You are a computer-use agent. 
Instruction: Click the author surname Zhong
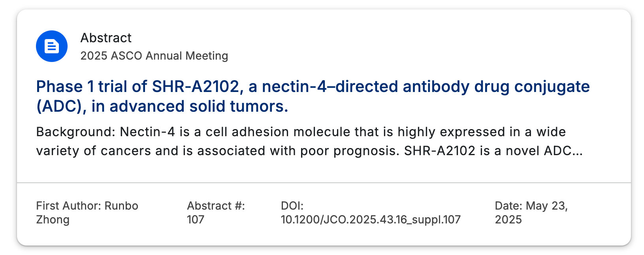(53, 219)
